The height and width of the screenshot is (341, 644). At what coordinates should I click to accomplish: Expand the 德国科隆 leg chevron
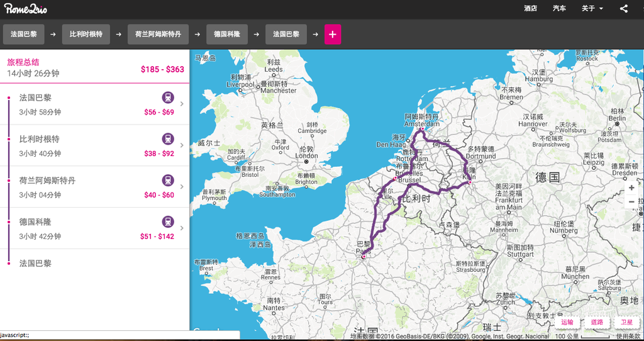(x=182, y=228)
